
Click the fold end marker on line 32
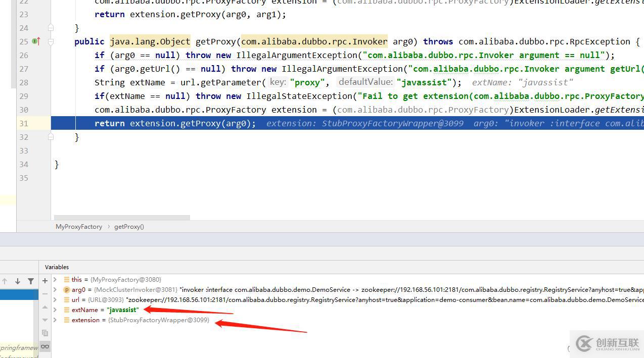coord(51,137)
